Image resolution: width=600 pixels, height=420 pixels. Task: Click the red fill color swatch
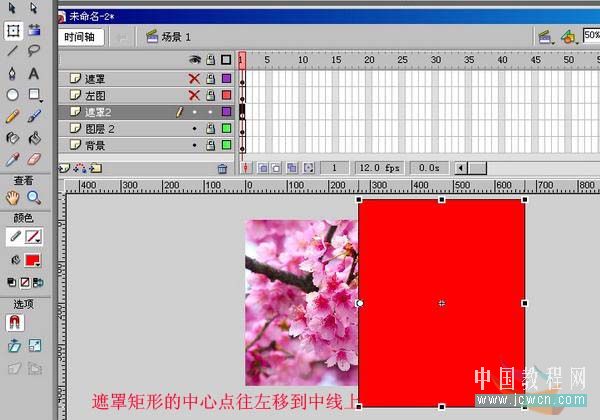[31, 260]
